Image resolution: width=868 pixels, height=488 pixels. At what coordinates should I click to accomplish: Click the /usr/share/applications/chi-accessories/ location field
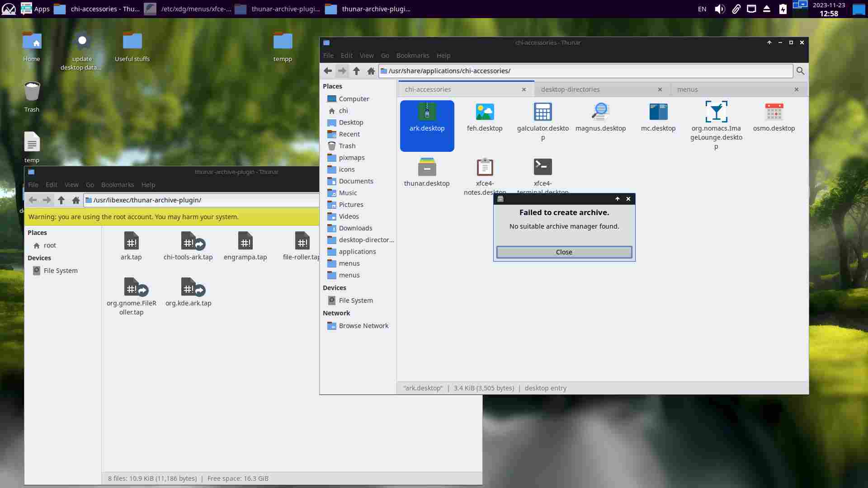(588, 71)
